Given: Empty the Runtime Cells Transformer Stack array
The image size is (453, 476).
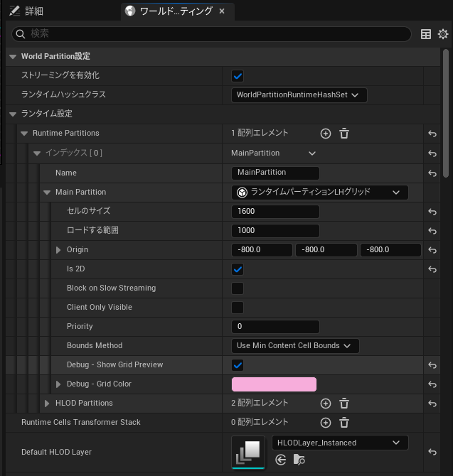Looking at the screenshot, I should coord(344,423).
